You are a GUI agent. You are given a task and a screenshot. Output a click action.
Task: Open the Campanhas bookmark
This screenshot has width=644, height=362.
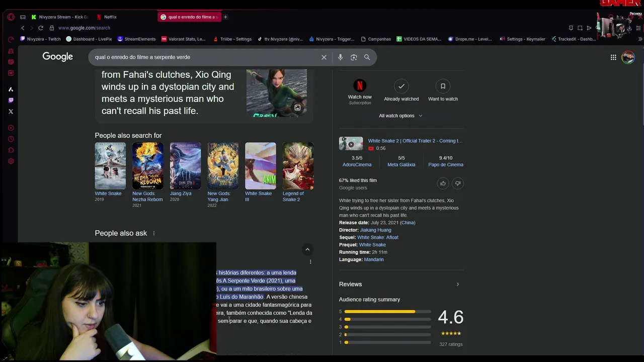[376, 39]
